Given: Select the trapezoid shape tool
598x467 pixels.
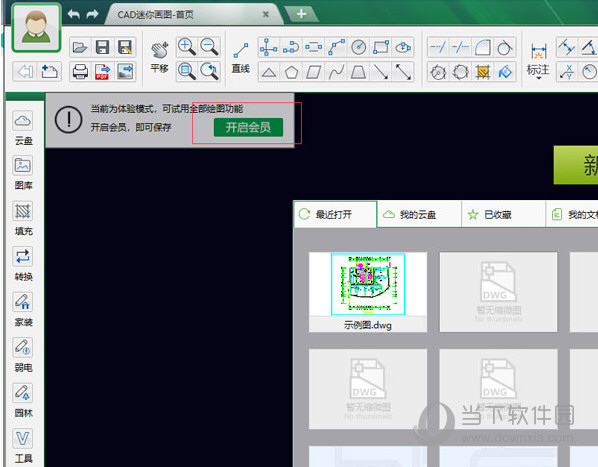Looking at the screenshot, I should click(x=358, y=72).
